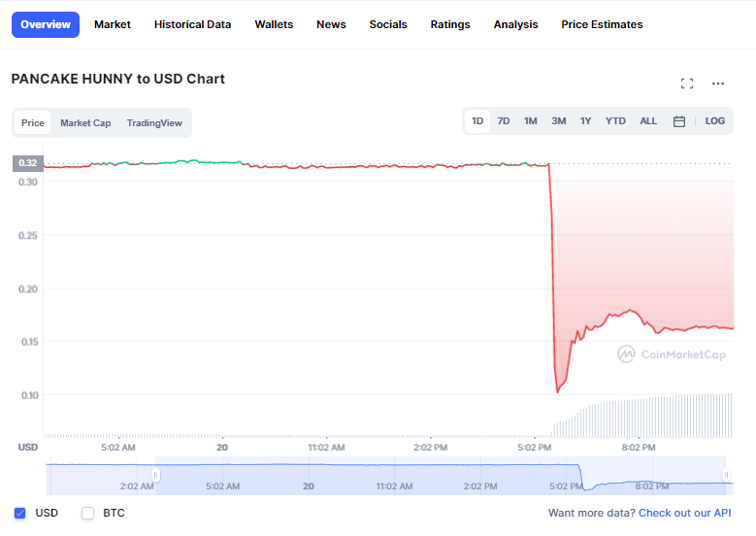Select the Overview tab

click(45, 24)
